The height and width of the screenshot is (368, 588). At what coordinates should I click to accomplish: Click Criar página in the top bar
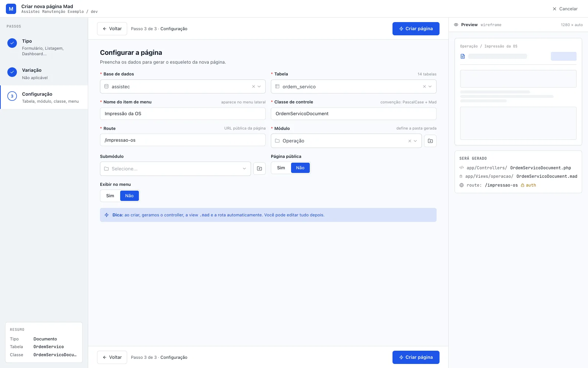point(416,29)
